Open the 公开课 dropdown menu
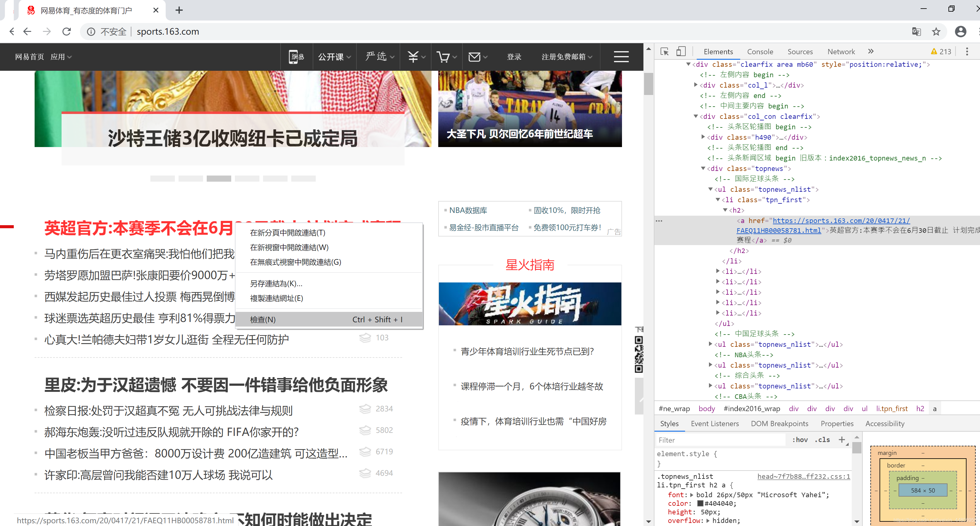The width and height of the screenshot is (980, 526). 334,57
